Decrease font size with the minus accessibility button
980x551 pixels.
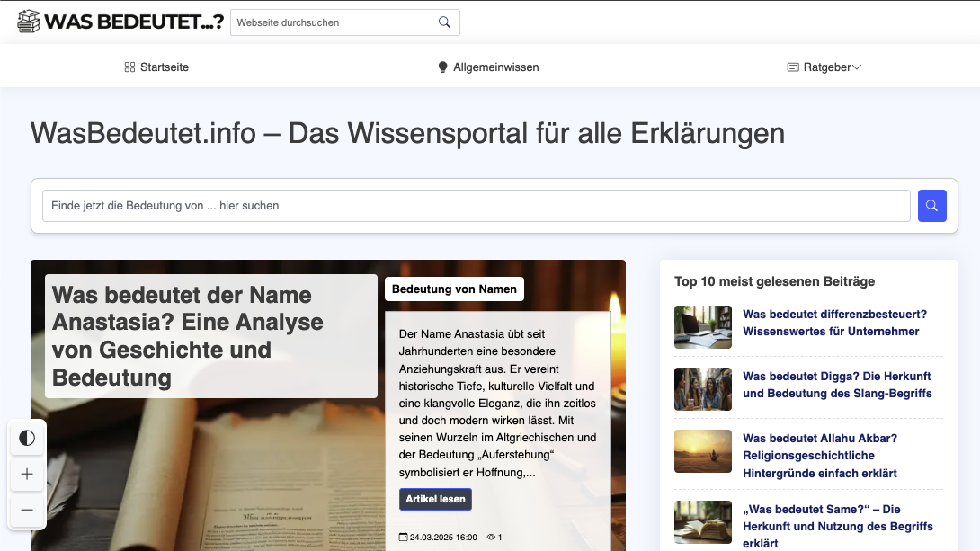pyautogui.click(x=27, y=510)
